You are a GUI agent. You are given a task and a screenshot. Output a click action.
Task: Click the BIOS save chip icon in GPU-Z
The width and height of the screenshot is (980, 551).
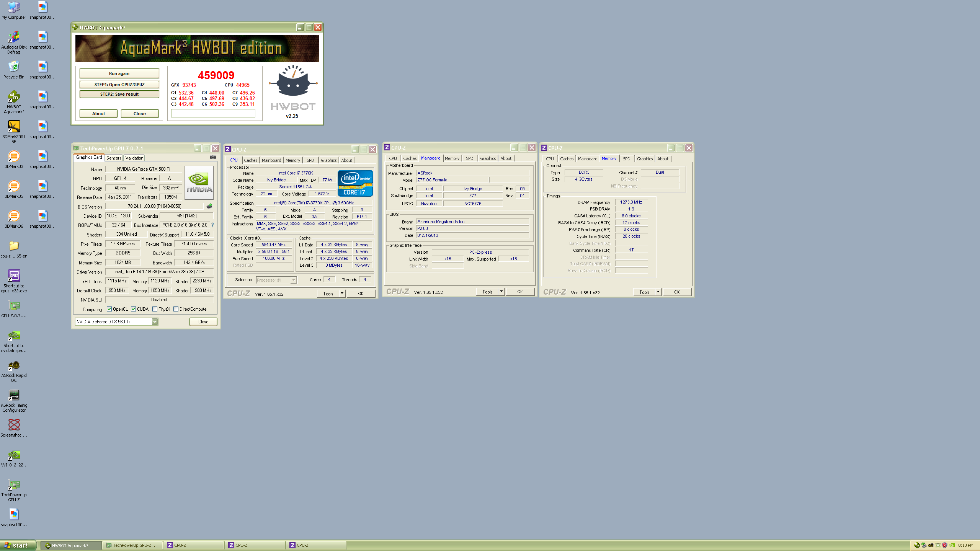209,206
